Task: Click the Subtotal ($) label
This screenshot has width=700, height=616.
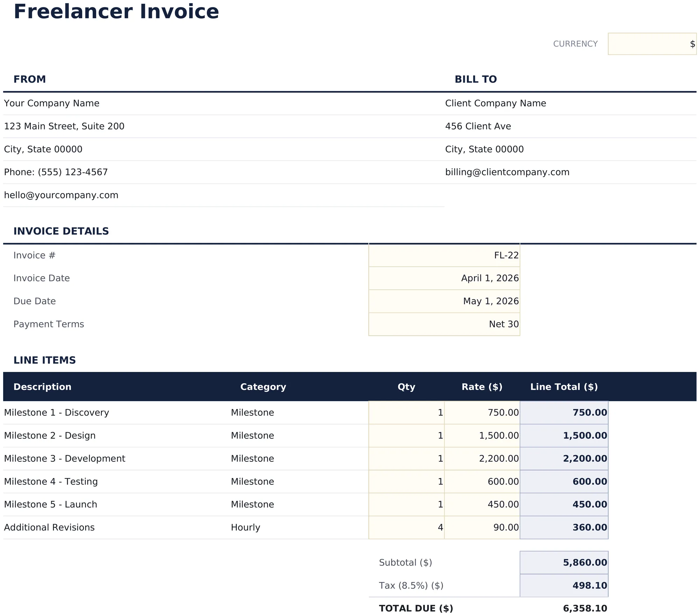Action: click(405, 562)
